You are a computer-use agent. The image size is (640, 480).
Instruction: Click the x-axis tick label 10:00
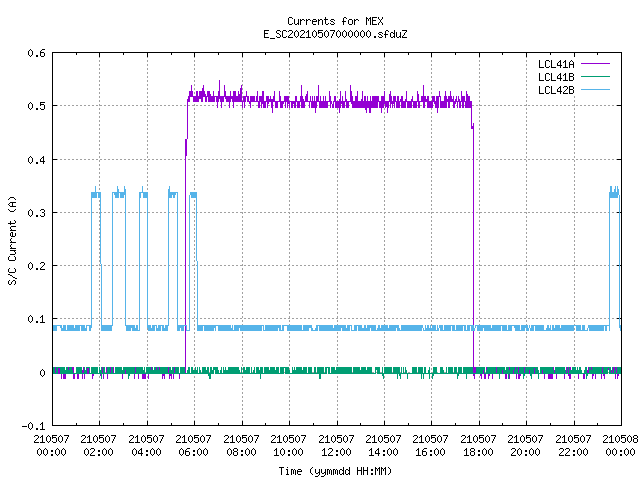pos(288,452)
